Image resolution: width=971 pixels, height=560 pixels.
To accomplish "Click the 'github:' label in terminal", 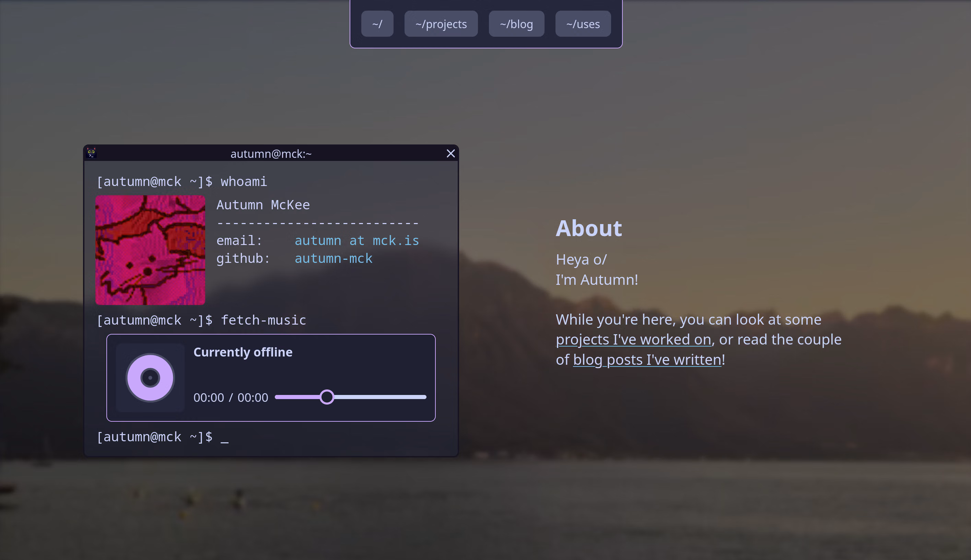I will pos(243,258).
